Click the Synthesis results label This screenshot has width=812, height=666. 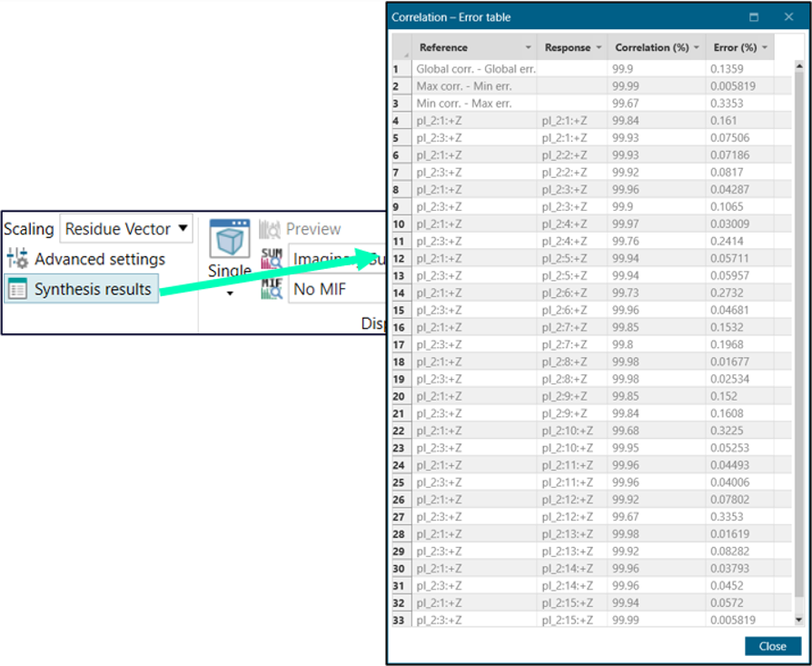point(93,290)
